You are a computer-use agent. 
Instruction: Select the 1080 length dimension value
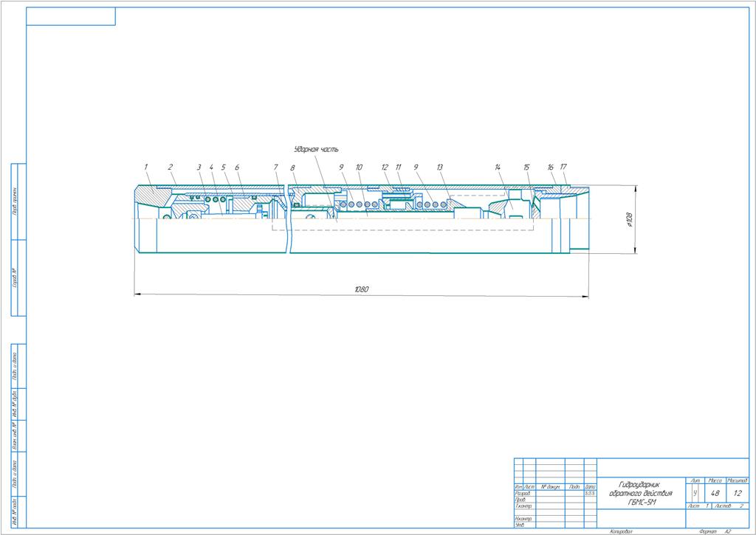tap(362, 289)
